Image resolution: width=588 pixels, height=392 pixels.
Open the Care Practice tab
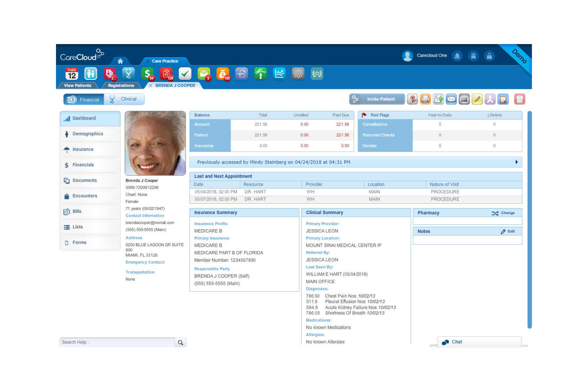click(x=165, y=61)
